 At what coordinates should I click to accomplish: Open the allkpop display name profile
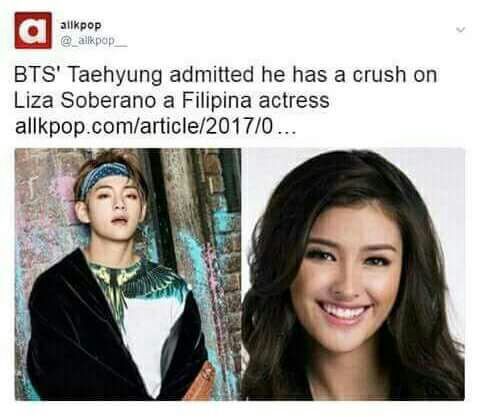click(80, 25)
